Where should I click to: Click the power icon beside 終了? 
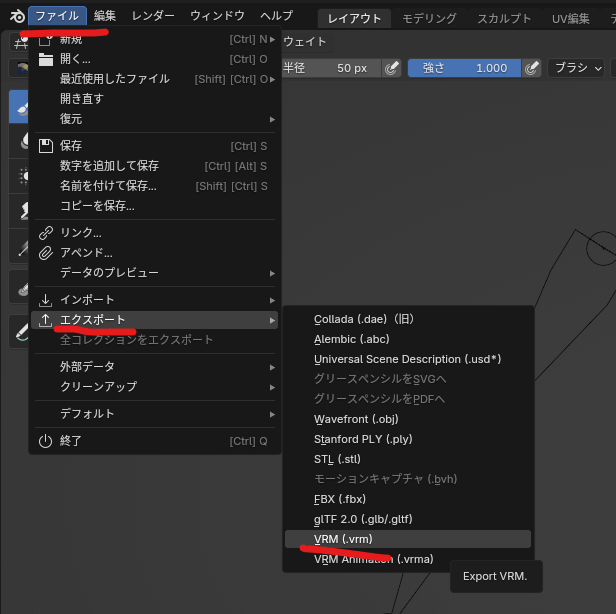[x=46, y=441]
